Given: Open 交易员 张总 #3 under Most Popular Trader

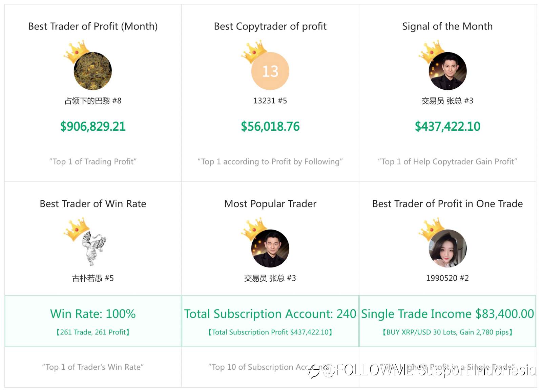Looking at the screenshot, I should (x=270, y=278).
